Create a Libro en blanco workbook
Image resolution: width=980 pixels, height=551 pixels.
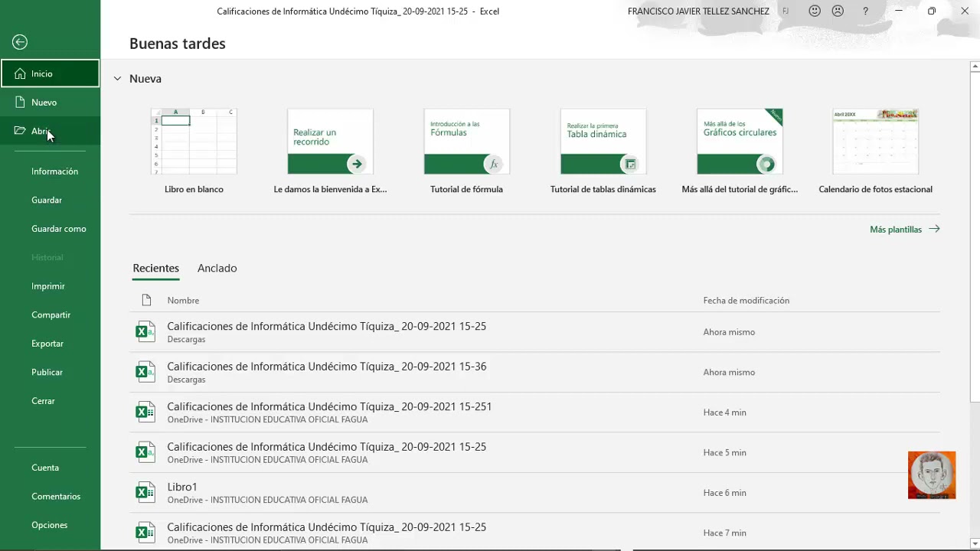pos(194,151)
